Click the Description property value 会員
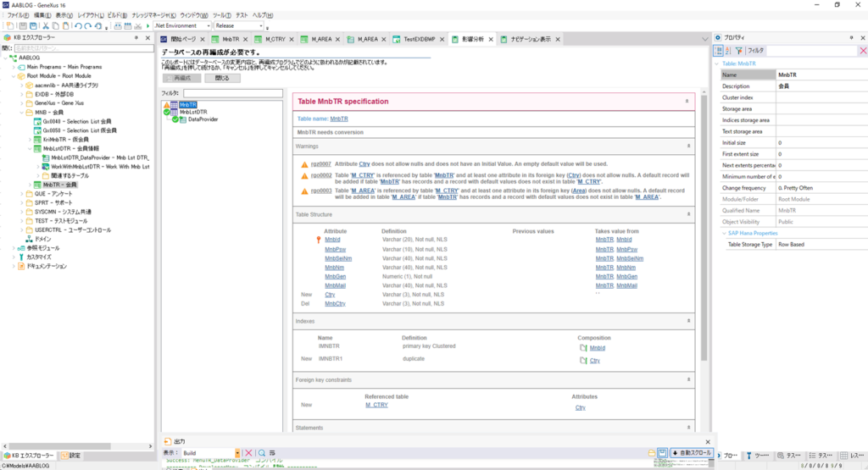868x470 pixels. 821,86
